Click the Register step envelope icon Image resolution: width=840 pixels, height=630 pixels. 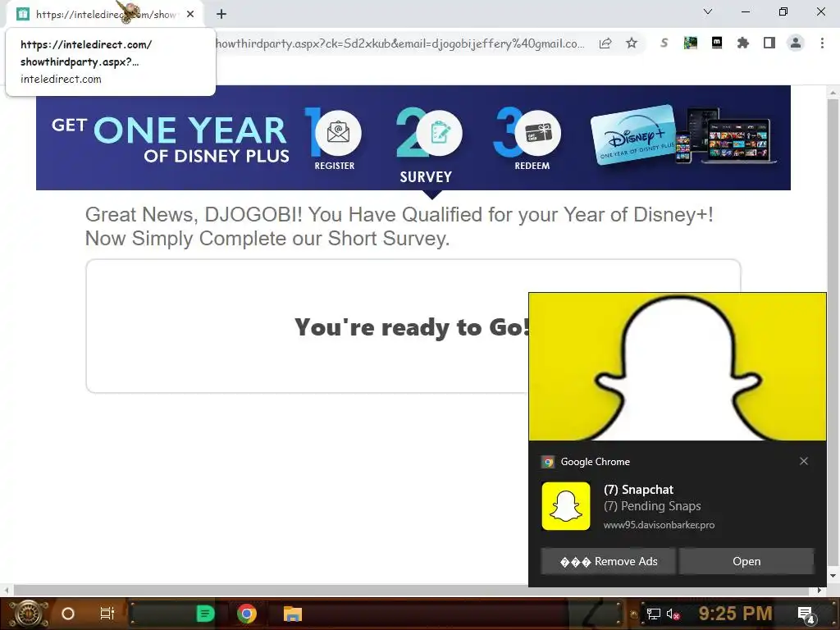[x=338, y=132]
